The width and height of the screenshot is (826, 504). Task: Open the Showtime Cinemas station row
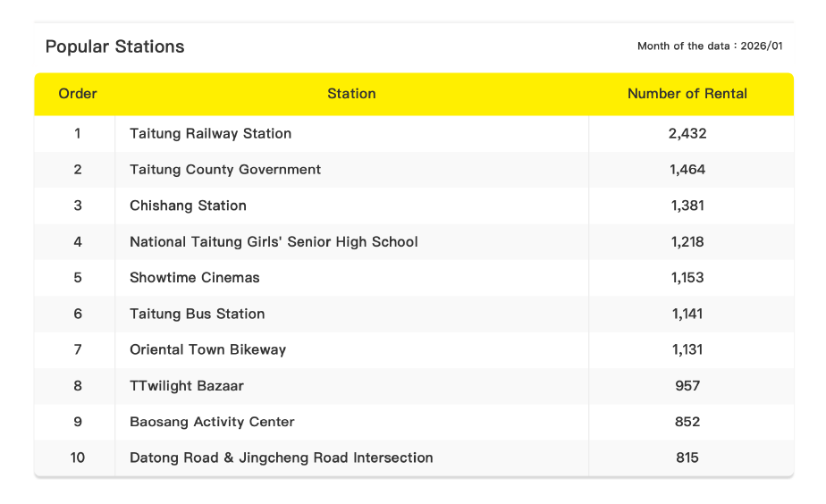click(x=195, y=278)
